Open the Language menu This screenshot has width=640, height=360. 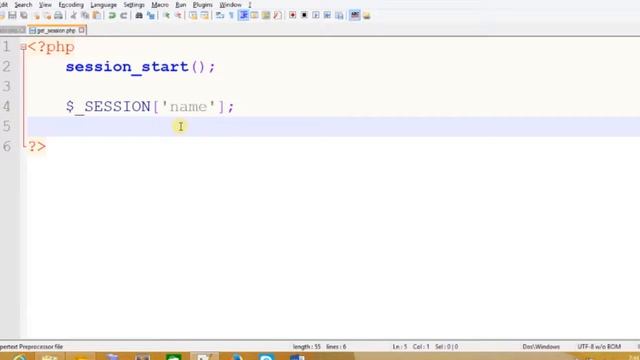(103, 5)
